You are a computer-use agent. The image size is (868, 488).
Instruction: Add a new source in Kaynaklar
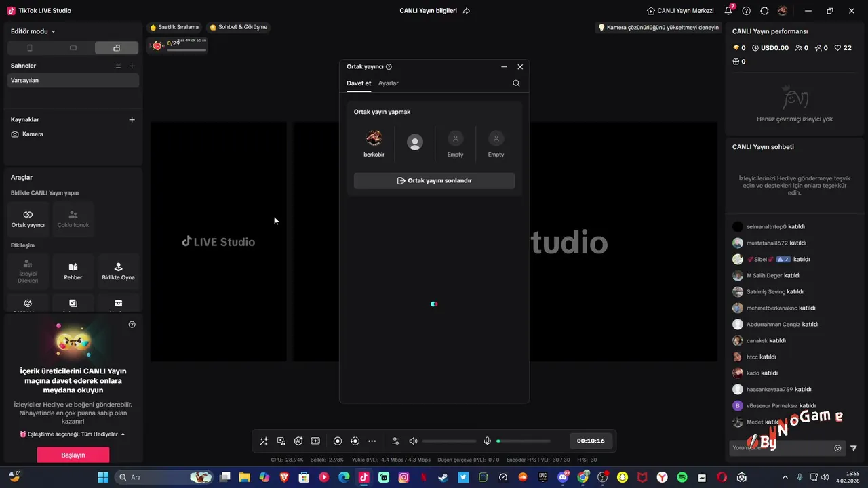pyautogui.click(x=132, y=119)
